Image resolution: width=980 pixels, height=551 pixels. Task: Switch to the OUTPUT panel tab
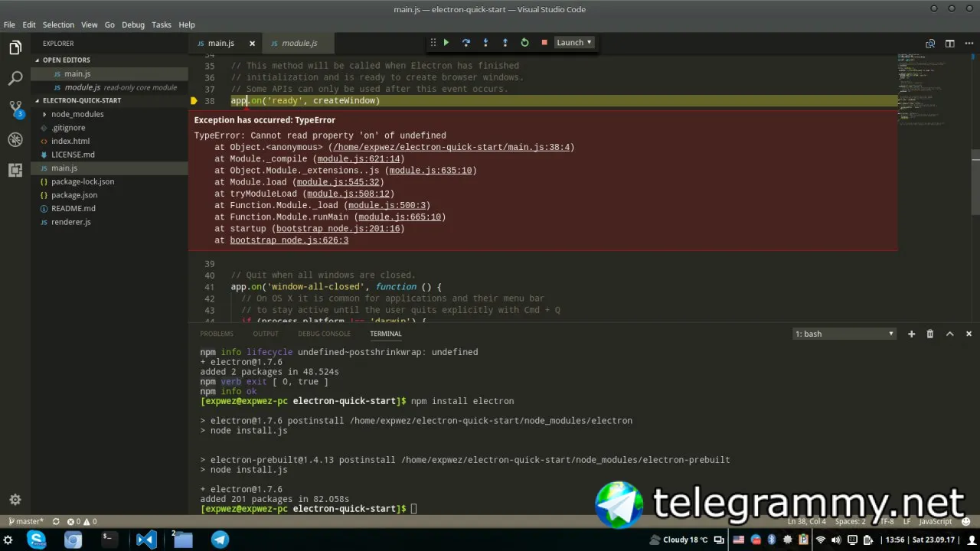(x=266, y=334)
